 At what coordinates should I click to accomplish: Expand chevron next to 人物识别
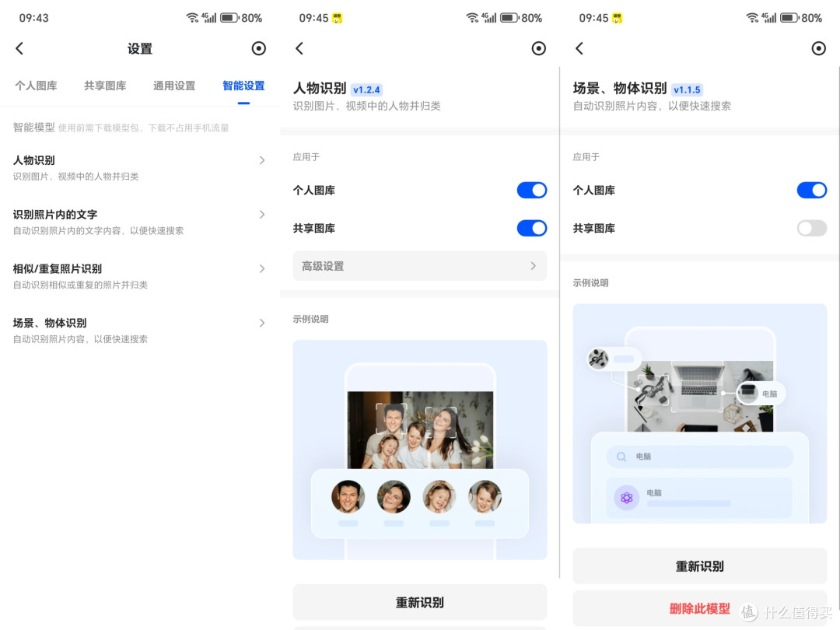(x=262, y=160)
